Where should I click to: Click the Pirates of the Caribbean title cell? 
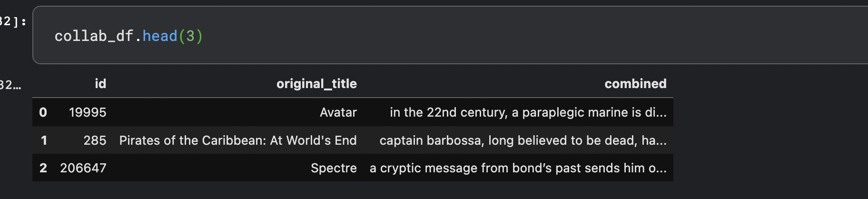(x=238, y=140)
